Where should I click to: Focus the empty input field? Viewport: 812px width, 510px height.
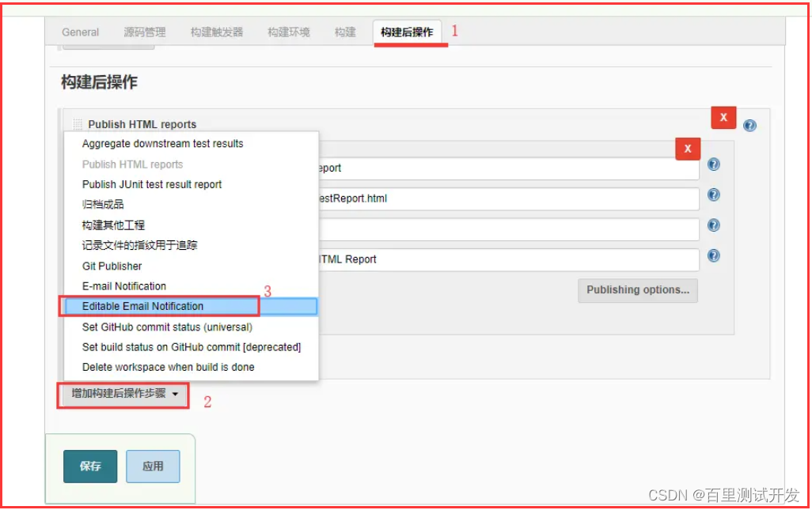coord(509,229)
